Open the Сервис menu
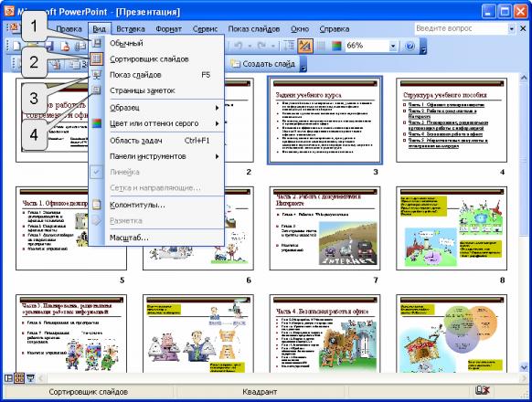 tap(205, 29)
